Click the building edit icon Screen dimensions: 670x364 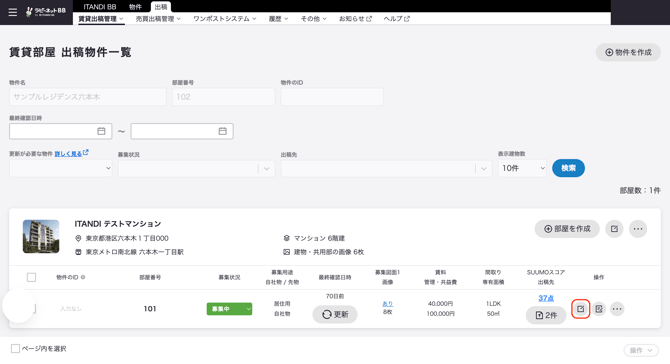(614, 229)
